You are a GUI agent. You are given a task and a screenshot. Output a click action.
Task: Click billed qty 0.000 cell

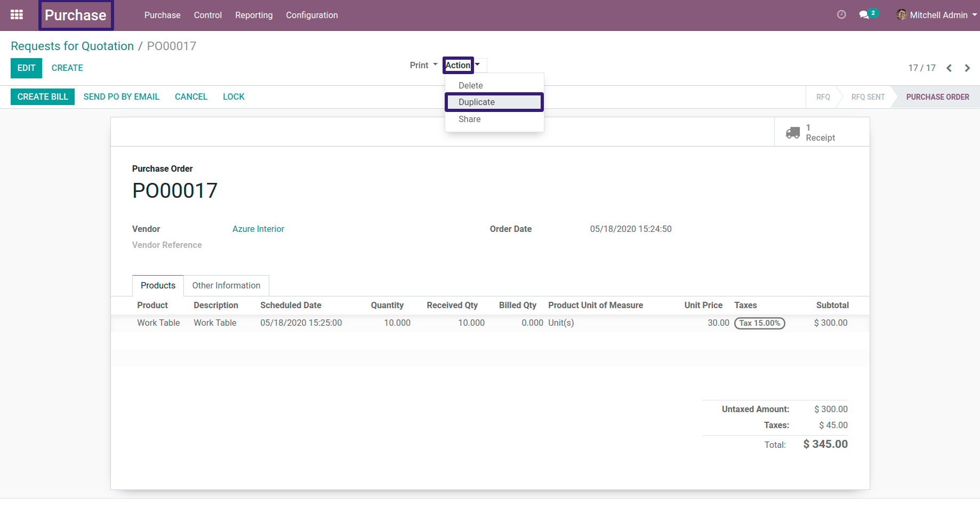click(x=532, y=323)
